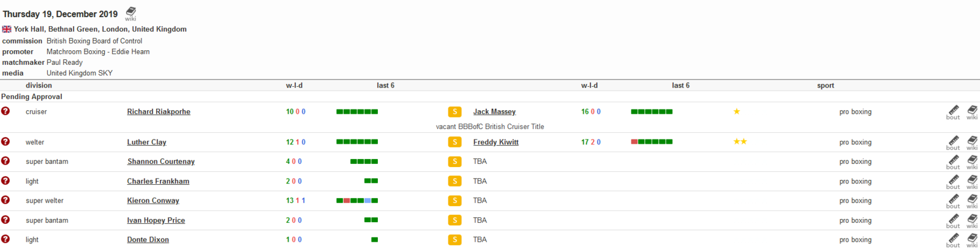Click the S scheduled badge in Shannon Courtenay's row
Viewport: 980px width, 249px height.
click(x=454, y=162)
